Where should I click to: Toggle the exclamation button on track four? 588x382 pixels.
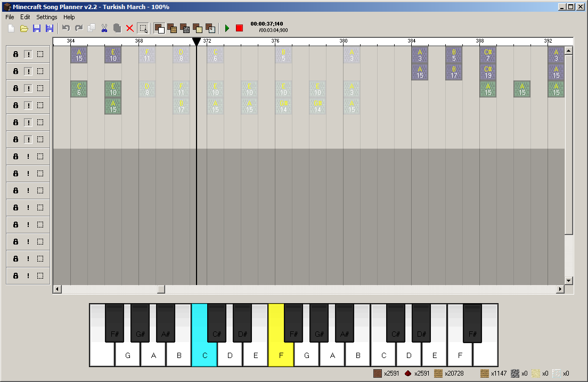pyautogui.click(x=28, y=105)
